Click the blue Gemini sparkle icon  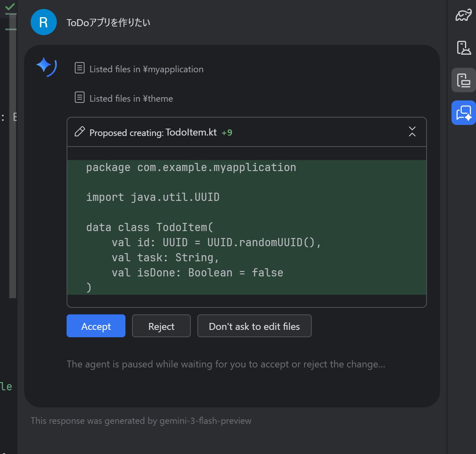[46, 66]
